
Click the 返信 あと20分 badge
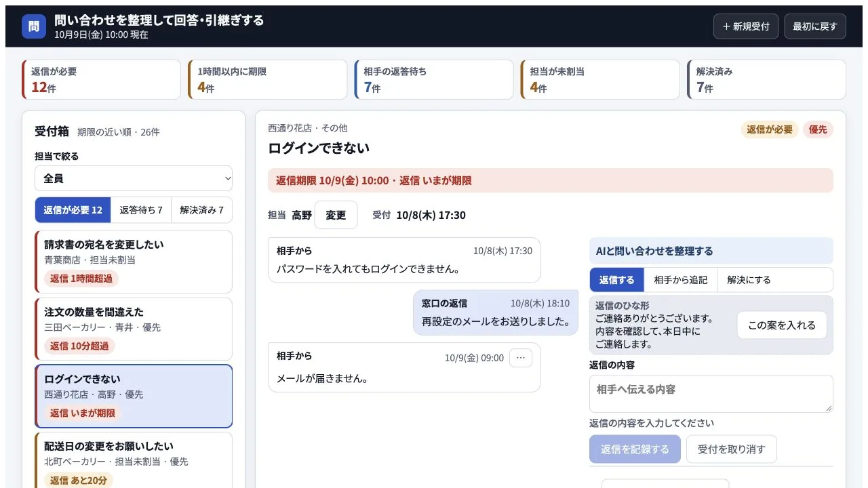[79, 481]
